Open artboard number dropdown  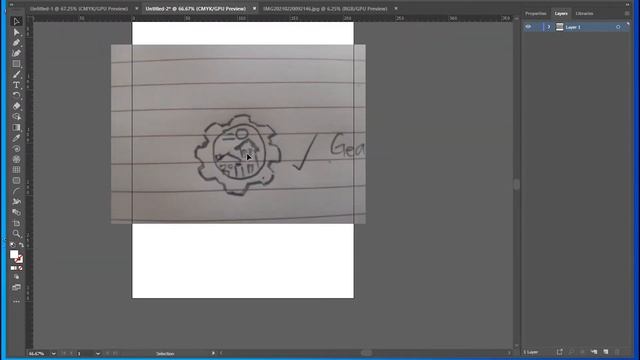[x=98, y=353]
